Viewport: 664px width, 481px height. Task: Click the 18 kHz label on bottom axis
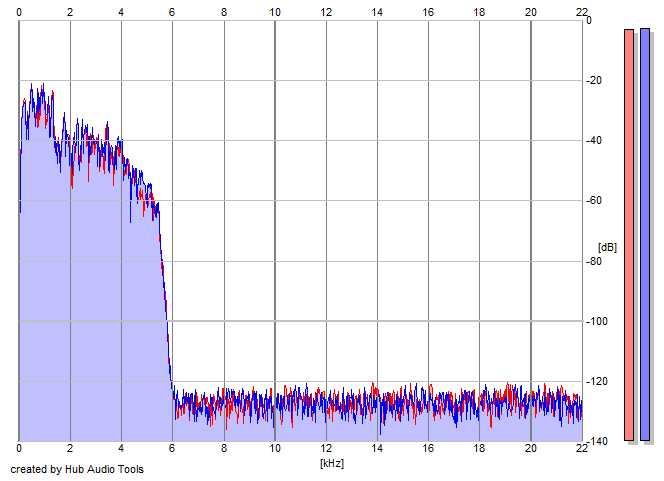coord(479,448)
